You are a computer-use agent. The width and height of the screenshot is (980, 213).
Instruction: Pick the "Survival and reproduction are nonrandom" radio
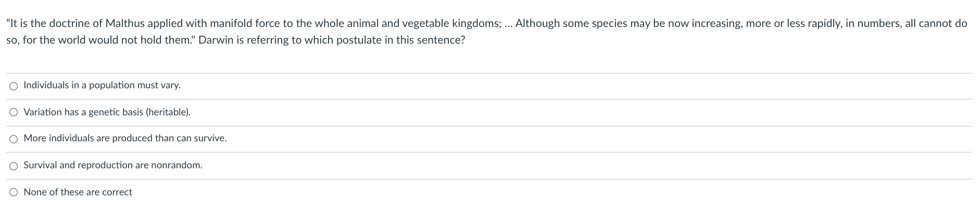click(x=14, y=166)
